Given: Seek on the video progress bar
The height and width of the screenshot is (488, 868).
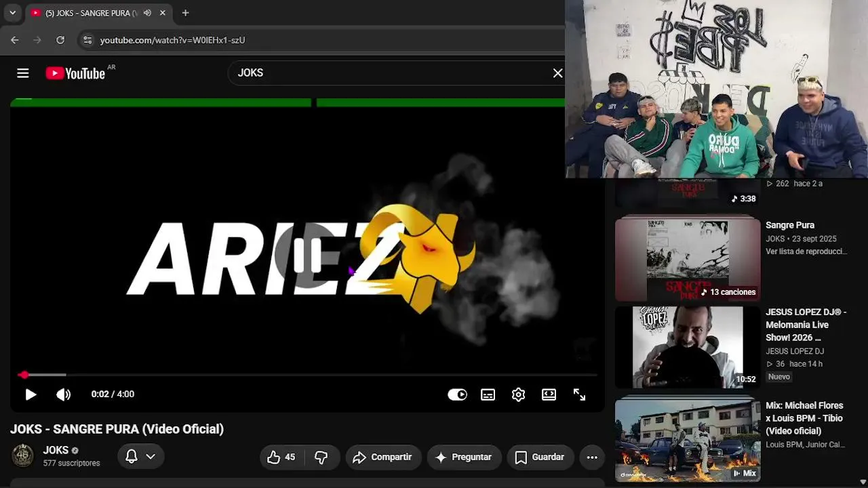Looking at the screenshot, I should [307, 375].
